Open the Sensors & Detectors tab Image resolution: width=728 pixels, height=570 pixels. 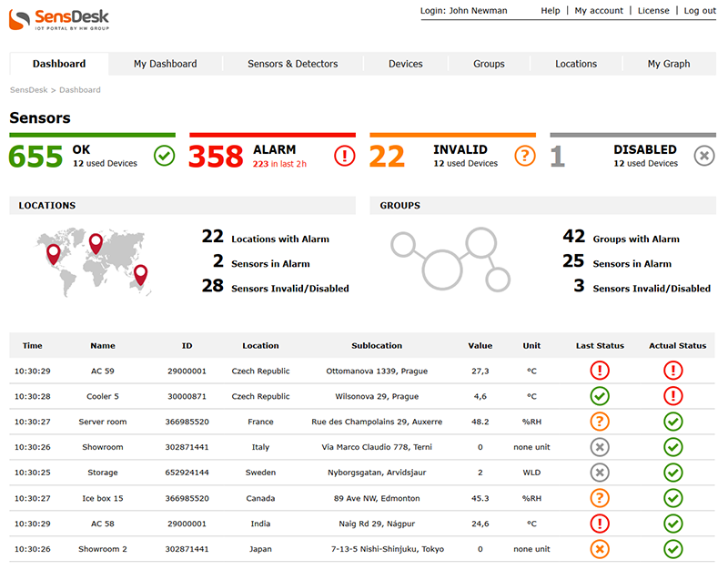(292, 64)
